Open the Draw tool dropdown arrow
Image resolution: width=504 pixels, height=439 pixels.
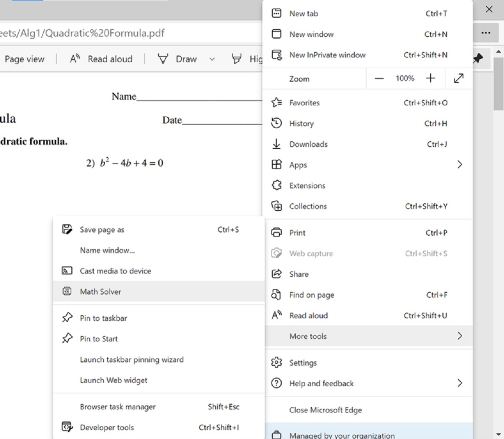tap(212, 59)
